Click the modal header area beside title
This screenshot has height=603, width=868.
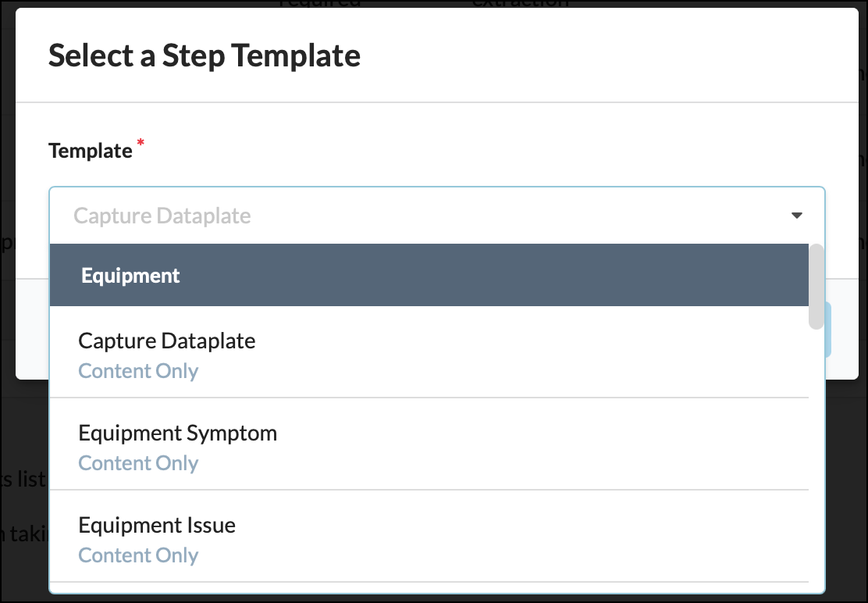coord(609,55)
